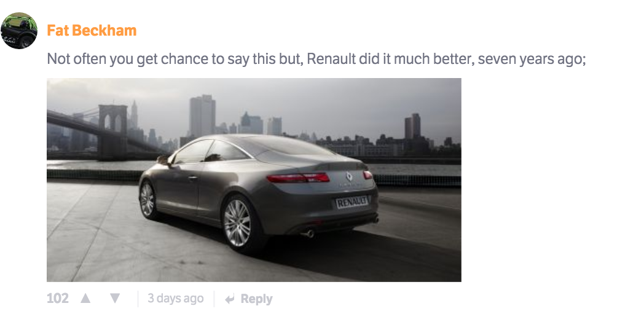Open the '3 days ago' timestamp permalink
This screenshot has width=644, height=322.
pos(175,298)
